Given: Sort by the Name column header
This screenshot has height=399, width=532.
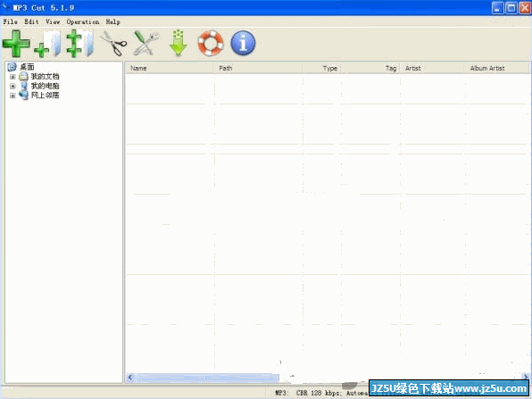Looking at the screenshot, I should [170, 68].
